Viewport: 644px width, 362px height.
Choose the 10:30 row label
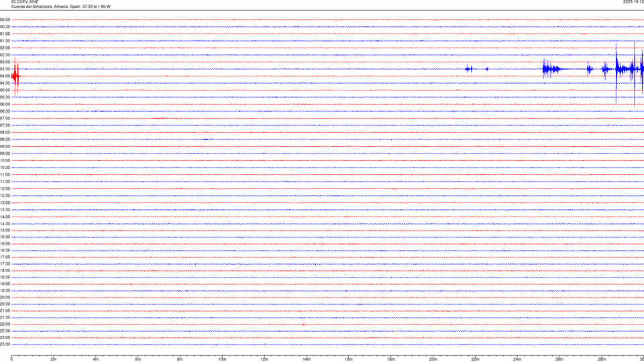tap(5, 168)
